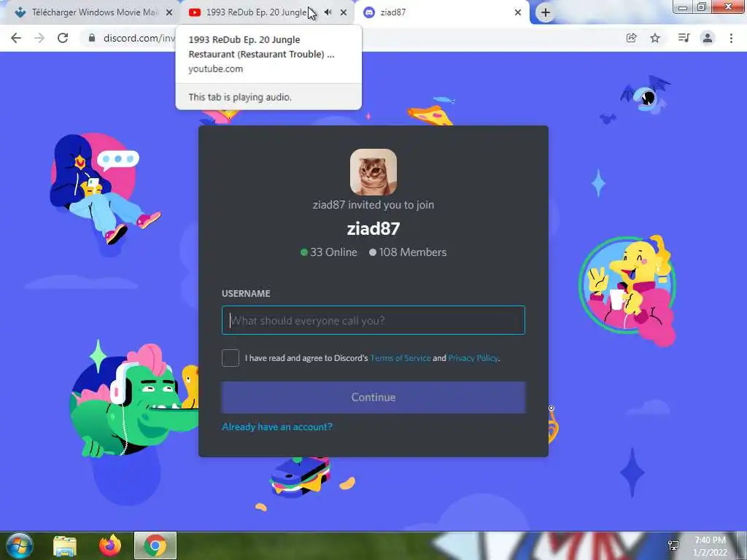
Task: Close the Télécharger Windows Movie Maker tab
Action: tap(169, 13)
